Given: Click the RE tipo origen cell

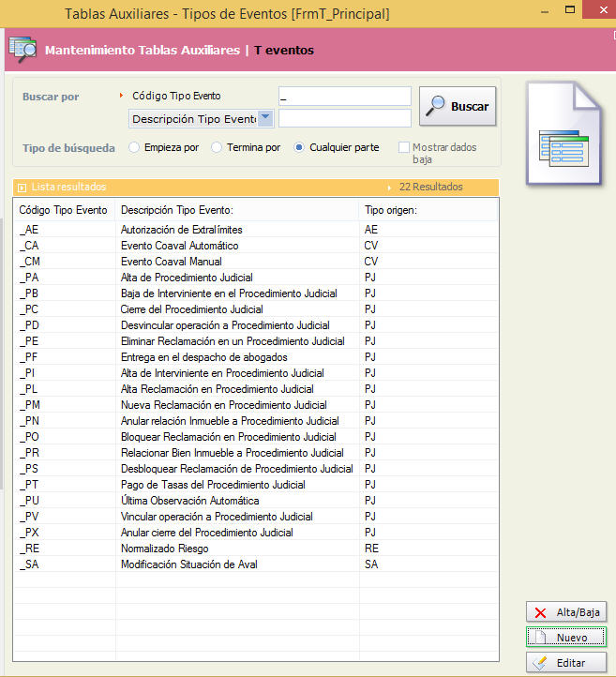Looking at the screenshot, I should tap(371, 549).
